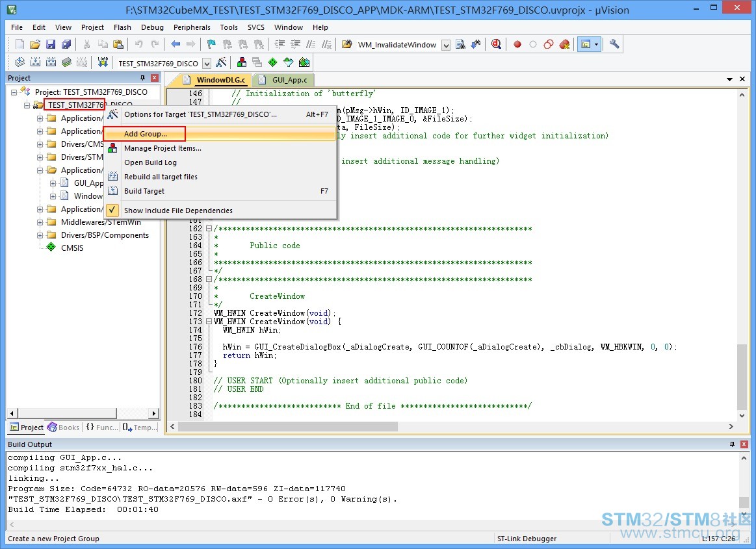Open the Pack Installer icon
The image size is (756, 549).
[304, 62]
